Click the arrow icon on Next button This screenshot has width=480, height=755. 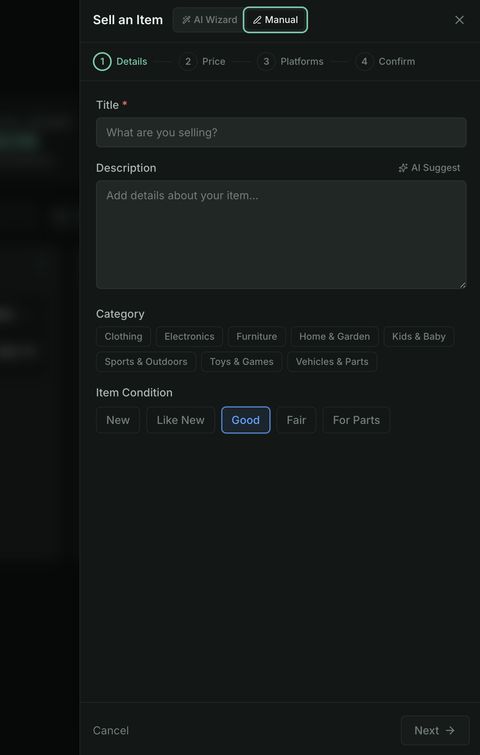[450, 730]
